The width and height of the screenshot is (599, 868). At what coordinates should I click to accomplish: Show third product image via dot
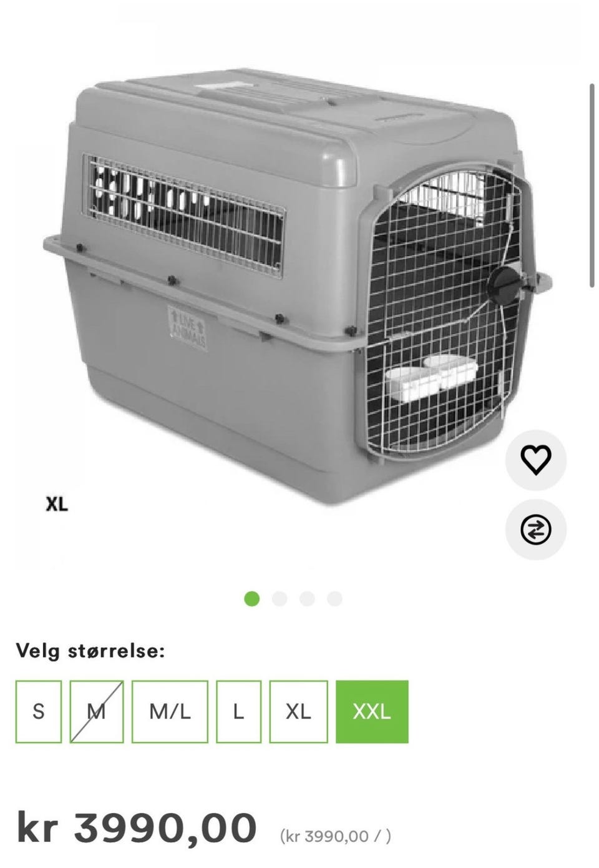pyautogui.click(x=307, y=599)
